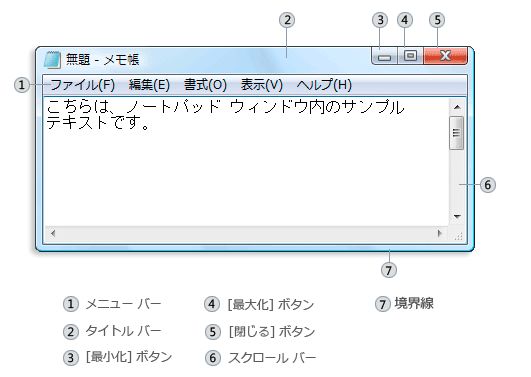Open the 編集(E) menu
The height and width of the screenshot is (377, 531).
pos(149,85)
